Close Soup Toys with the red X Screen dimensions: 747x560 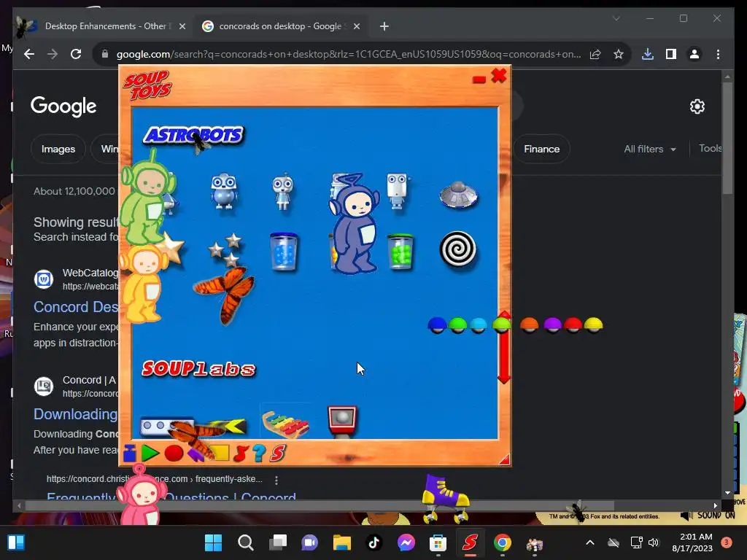point(499,75)
